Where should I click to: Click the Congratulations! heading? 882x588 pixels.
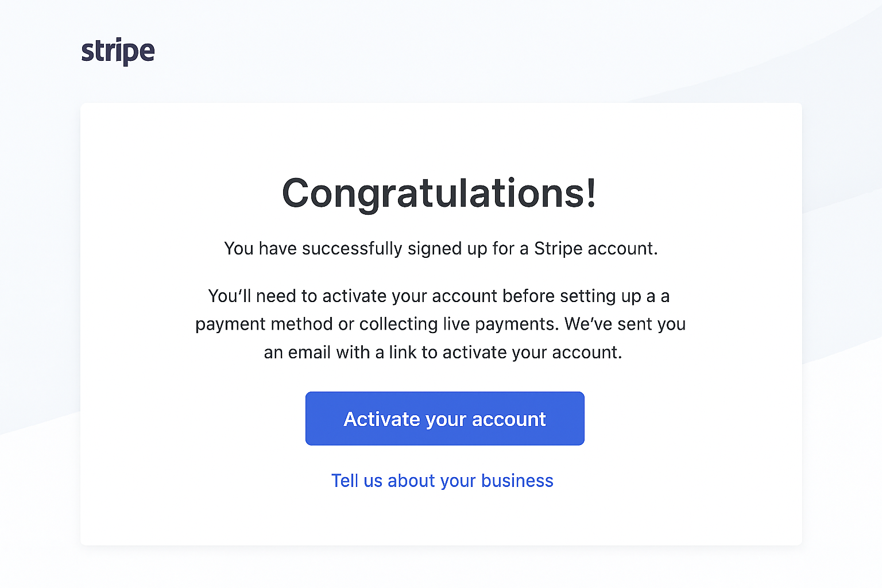[x=440, y=194]
